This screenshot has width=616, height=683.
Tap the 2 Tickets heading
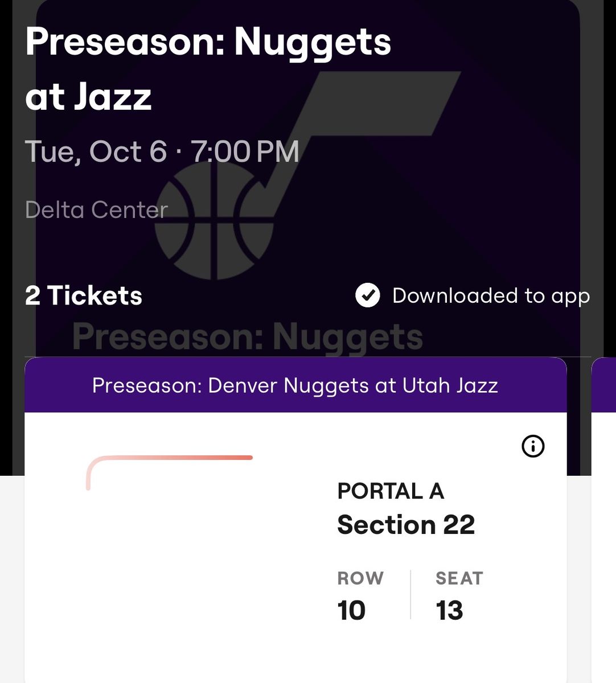click(84, 295)
